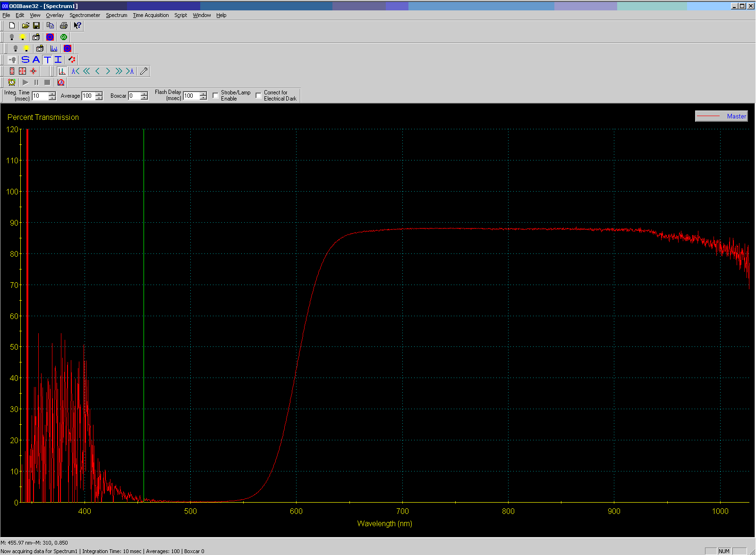Click the red dots color measurement icon

(x=72, y=59)
